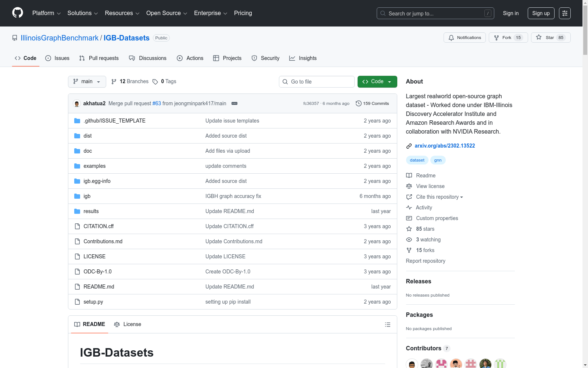Screen dimensions: 588x368
Task: Open the Activity link
Action: [419, 208]
